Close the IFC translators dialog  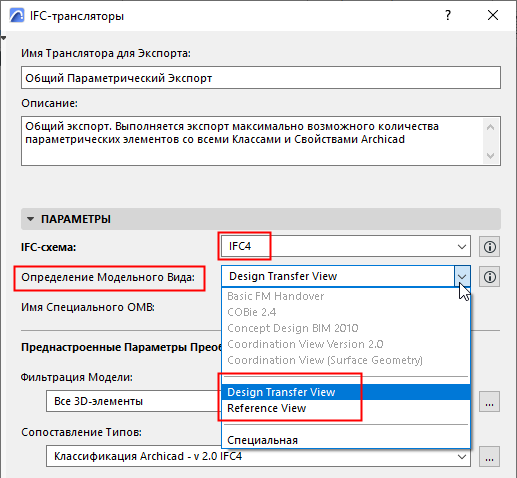click(493, 15)
